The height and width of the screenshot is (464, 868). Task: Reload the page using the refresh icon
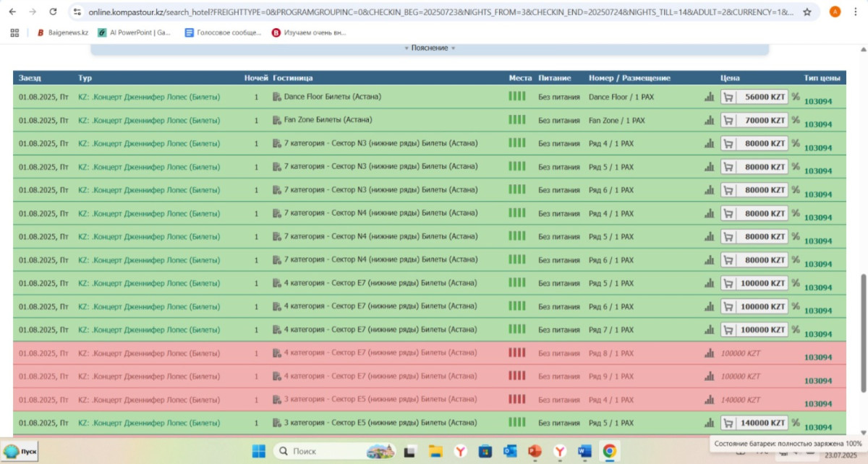tap(53, 12)
